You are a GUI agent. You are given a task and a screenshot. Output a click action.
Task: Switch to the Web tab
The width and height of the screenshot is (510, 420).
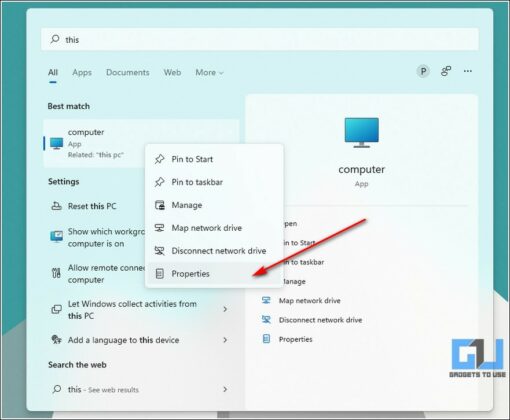pyautogui.click(x=172, y=72)
